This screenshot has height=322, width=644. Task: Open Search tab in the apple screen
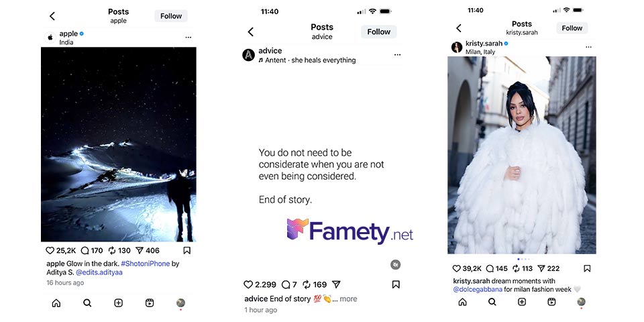click(x=87, y=303)
